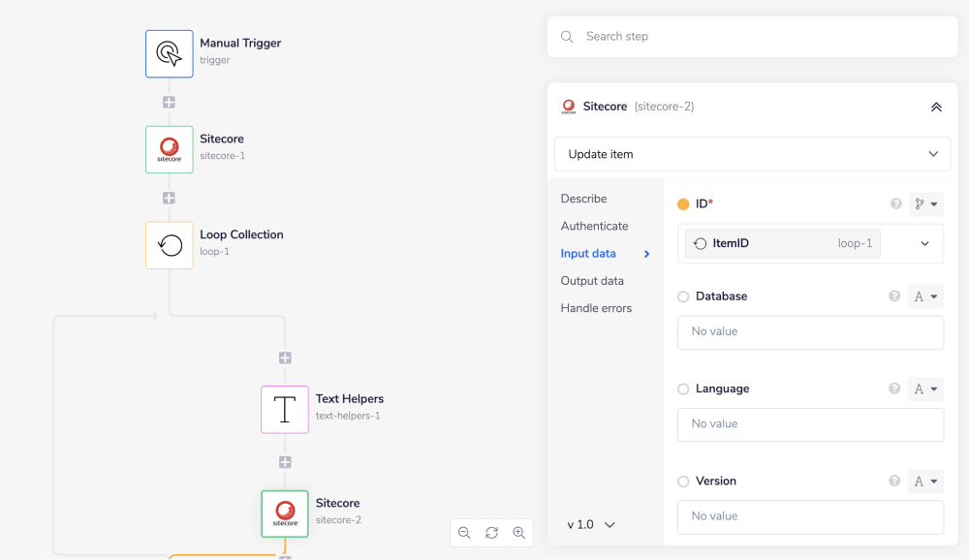Zoom in the workflow canvas
The image size is (969, 560).
pyautogui.click(x=519, y=533)
